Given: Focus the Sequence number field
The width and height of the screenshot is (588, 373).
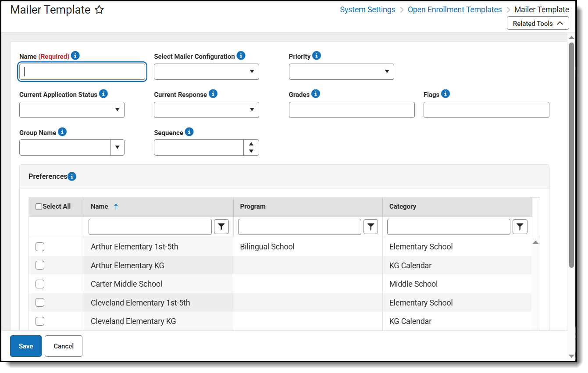Looking at the screenshot, I should click(199, 148).
